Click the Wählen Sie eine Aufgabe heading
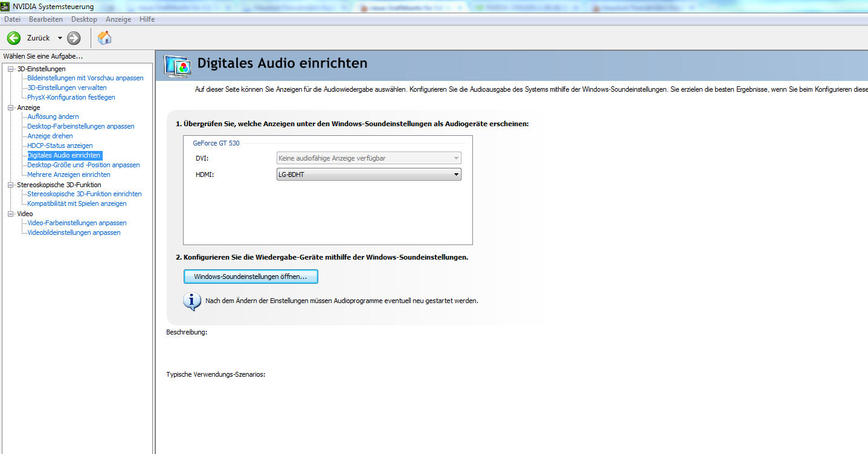 pyautogui.click(x=43, y=56)
